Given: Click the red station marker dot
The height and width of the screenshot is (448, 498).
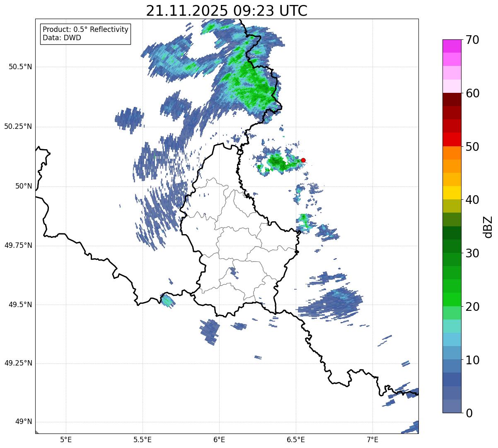Looking at the screenshot, I should tap(303, 160).
